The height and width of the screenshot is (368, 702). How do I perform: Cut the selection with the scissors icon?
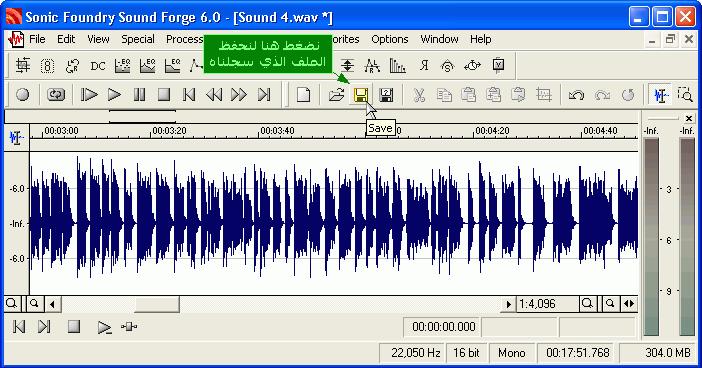(x=419, y=94)
